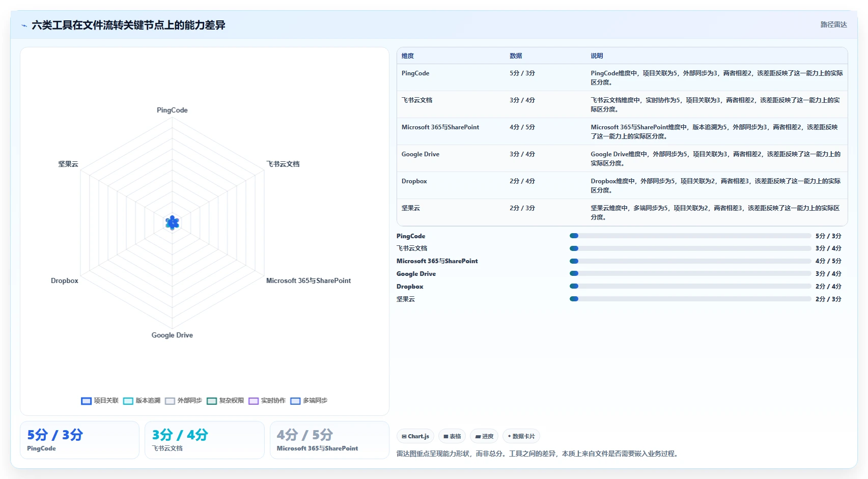Open the 5分 / 3分 PingCode summary card

pos(79,440)
